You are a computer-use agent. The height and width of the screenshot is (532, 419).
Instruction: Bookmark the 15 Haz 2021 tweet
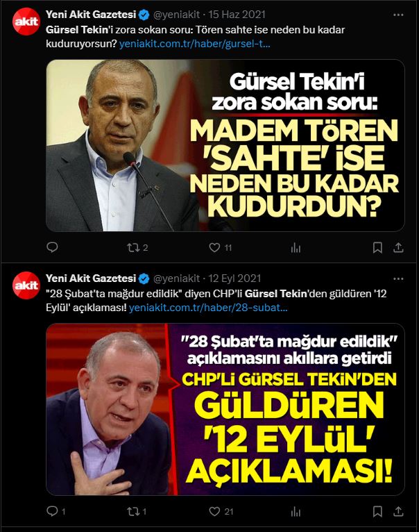377,248
